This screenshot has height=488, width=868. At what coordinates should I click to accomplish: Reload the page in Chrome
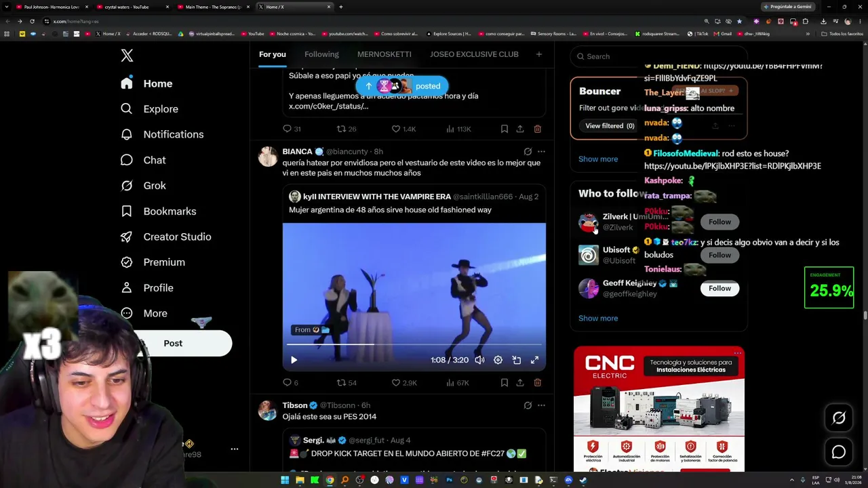[32, 21]
